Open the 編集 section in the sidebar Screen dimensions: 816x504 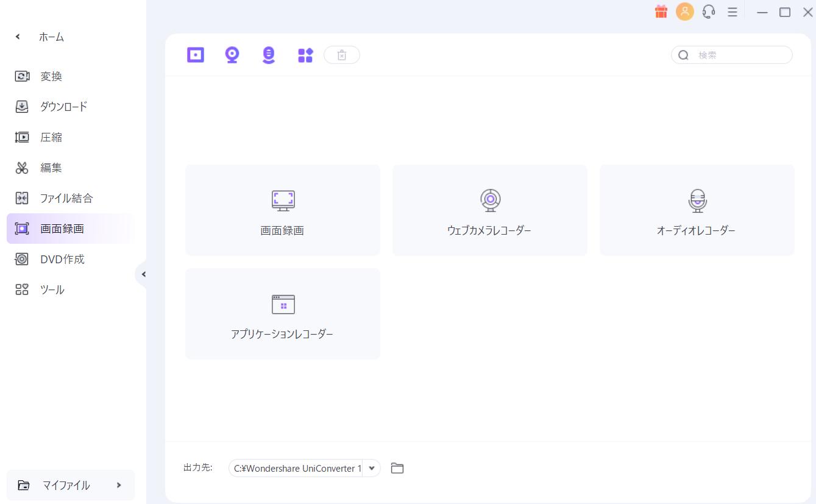coord(71,168)
